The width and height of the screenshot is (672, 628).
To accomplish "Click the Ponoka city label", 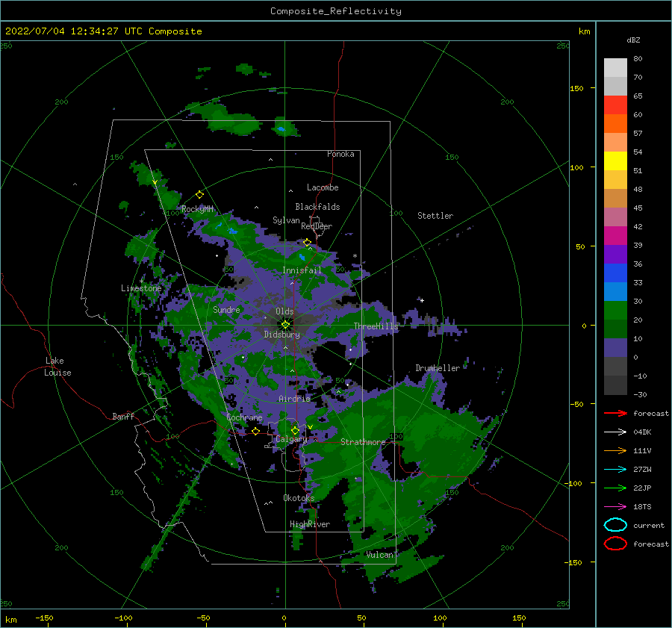I will click(x=340, y=154).
